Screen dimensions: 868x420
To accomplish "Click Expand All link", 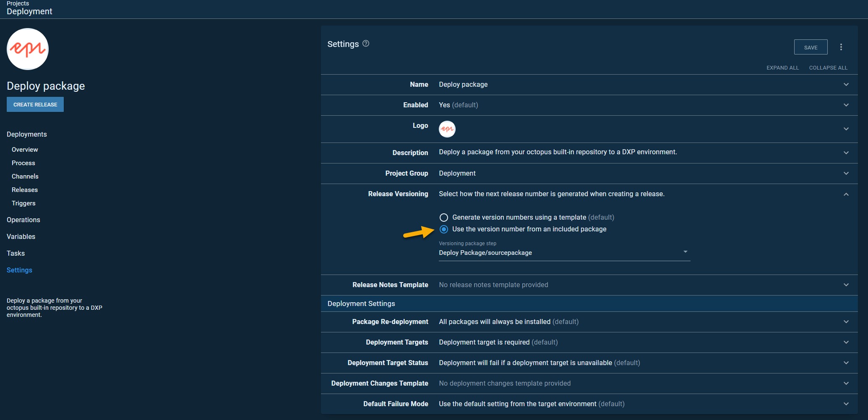I will [782, 68].
